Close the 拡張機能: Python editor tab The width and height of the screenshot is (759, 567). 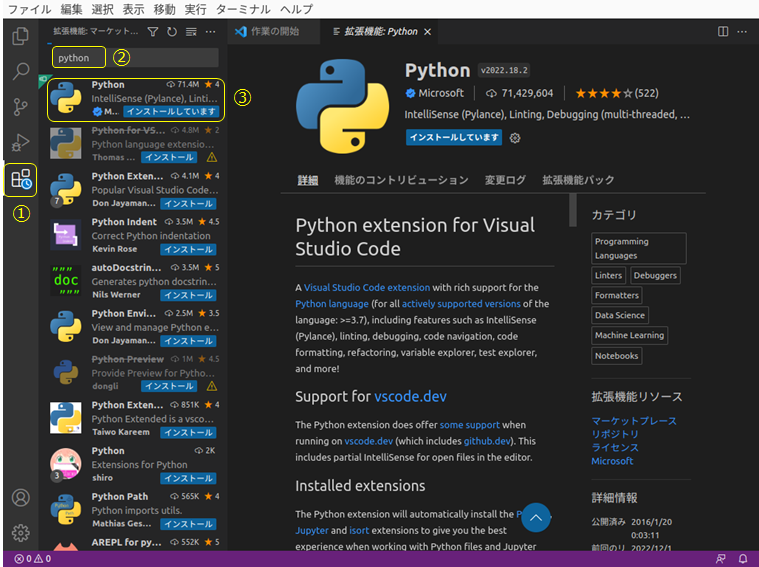tap(428, 31)
